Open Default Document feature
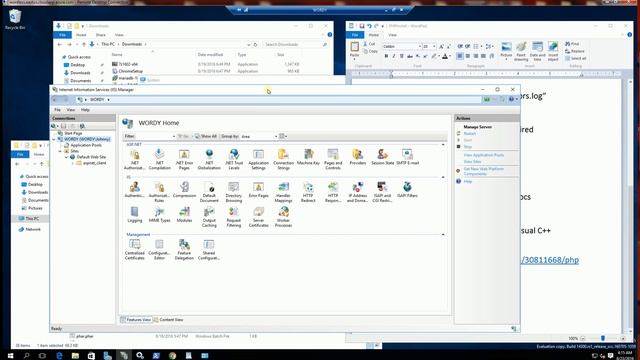 (209, 192)
